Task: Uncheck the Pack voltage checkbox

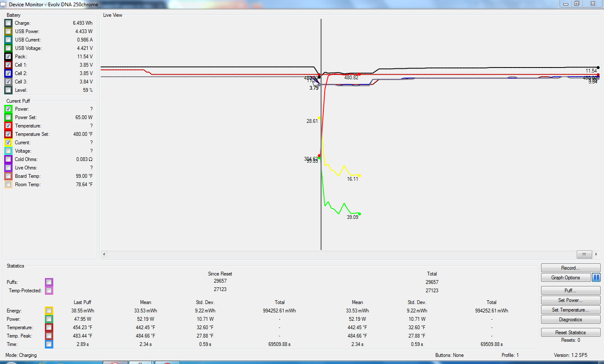Action: tap(8, 57)
